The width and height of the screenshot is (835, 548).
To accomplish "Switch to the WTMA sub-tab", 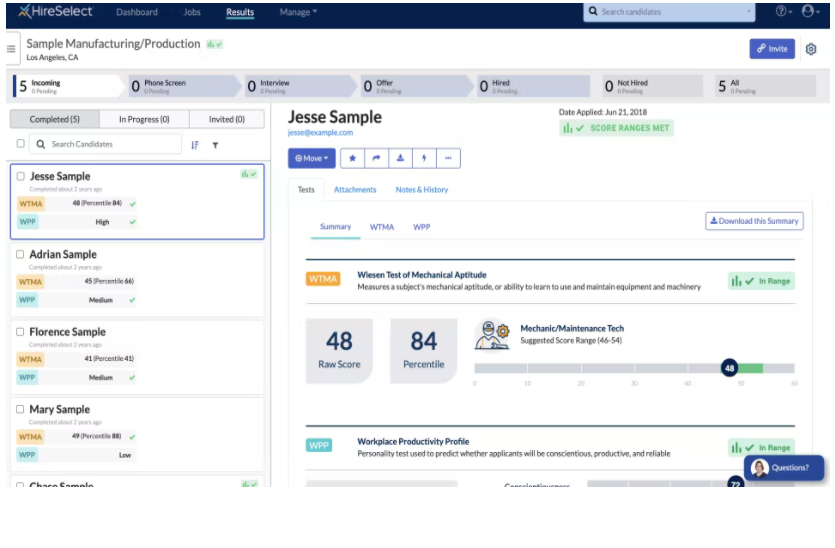I will point(382,227).
